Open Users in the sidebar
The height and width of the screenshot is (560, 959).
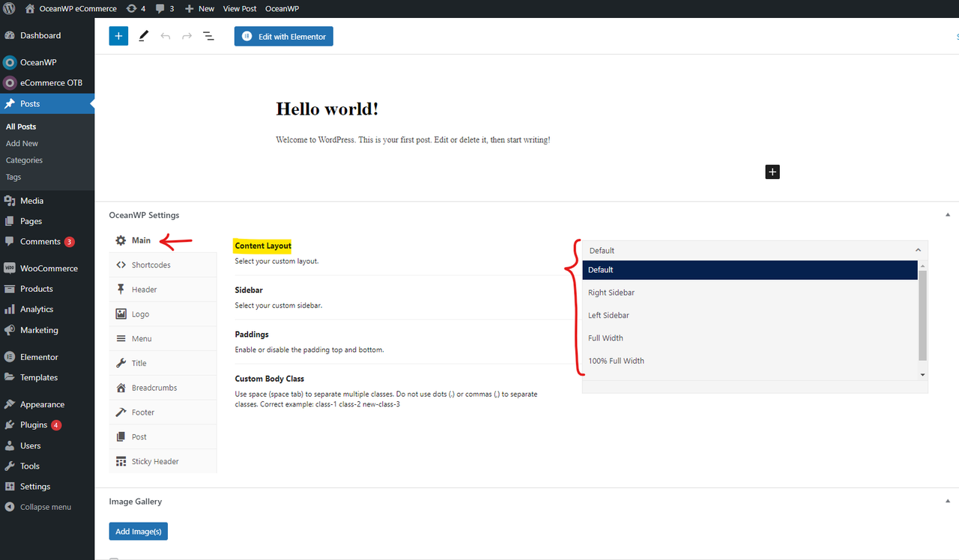click(x=47, y=445)
